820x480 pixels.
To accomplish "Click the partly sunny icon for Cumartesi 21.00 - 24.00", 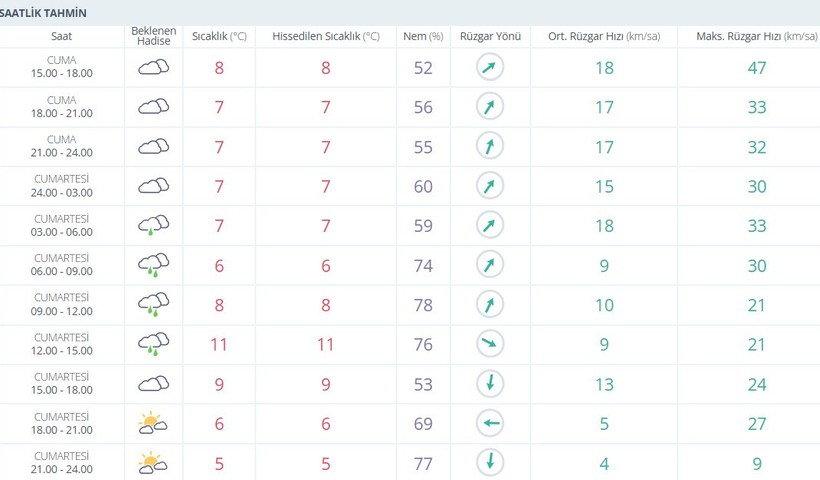I will [x=153, y=463].
